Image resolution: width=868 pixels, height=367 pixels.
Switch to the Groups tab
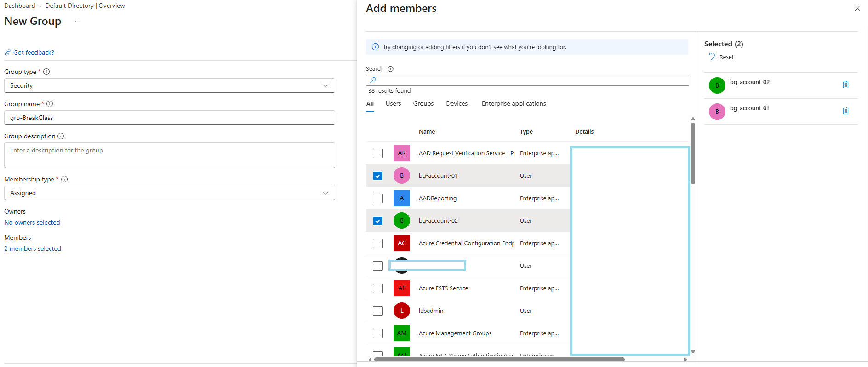coord(423,104)
